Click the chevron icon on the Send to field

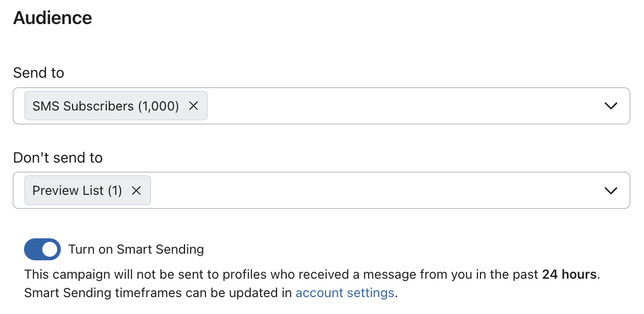[x=610, y=106]
